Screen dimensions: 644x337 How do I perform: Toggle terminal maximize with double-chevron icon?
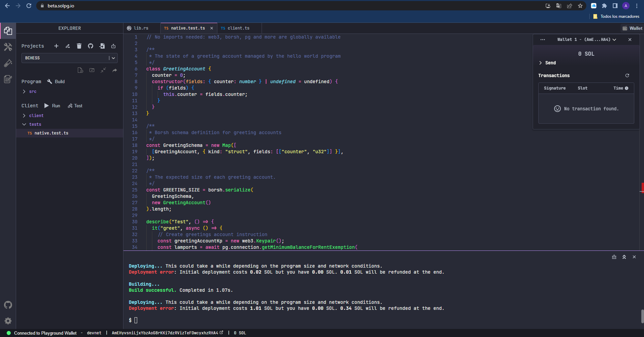(624, 257)
